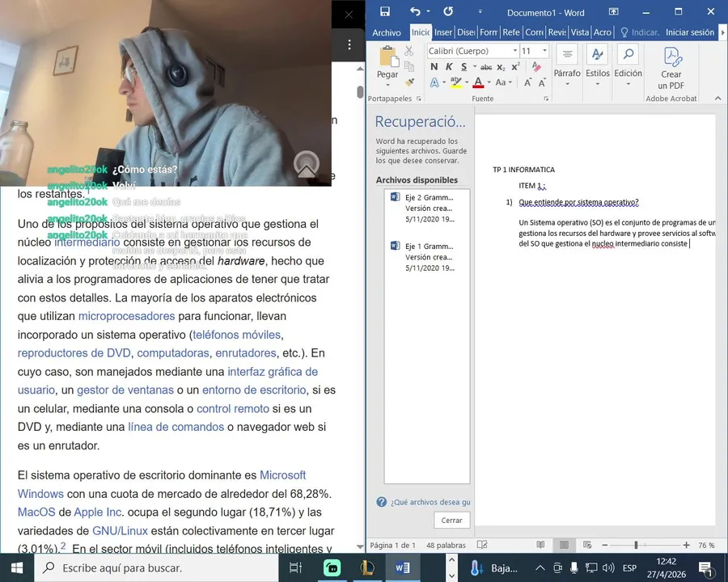Click the Increase Font Size icon

tap(527, 82)
